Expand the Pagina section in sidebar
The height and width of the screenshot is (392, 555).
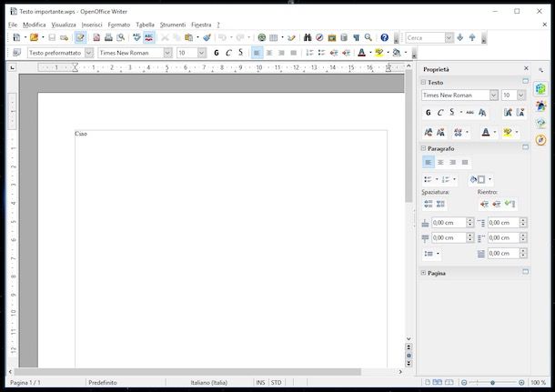423,273
